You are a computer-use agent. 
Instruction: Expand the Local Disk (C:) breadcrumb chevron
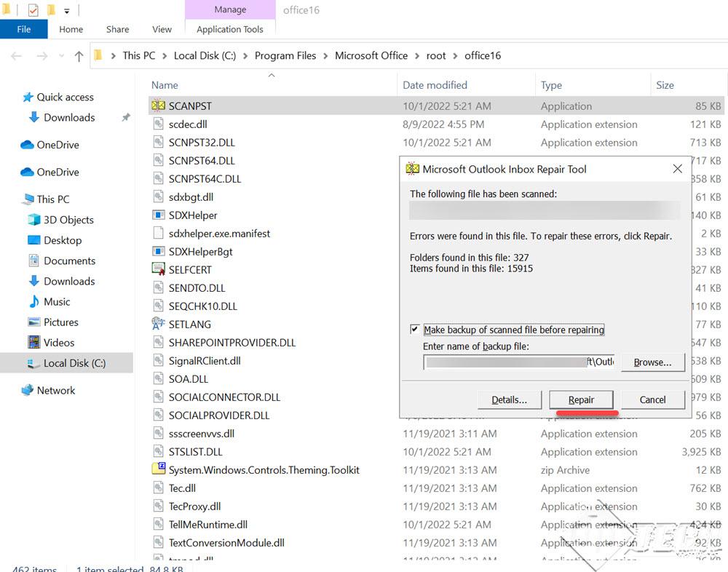click(x=245, y=56)
